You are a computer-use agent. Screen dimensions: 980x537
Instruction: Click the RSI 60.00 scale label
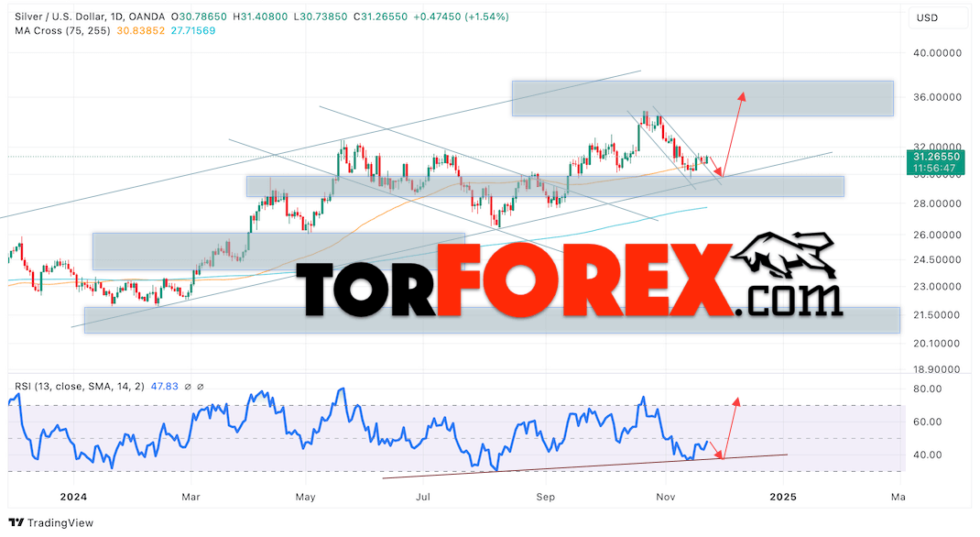pos(927,422)
